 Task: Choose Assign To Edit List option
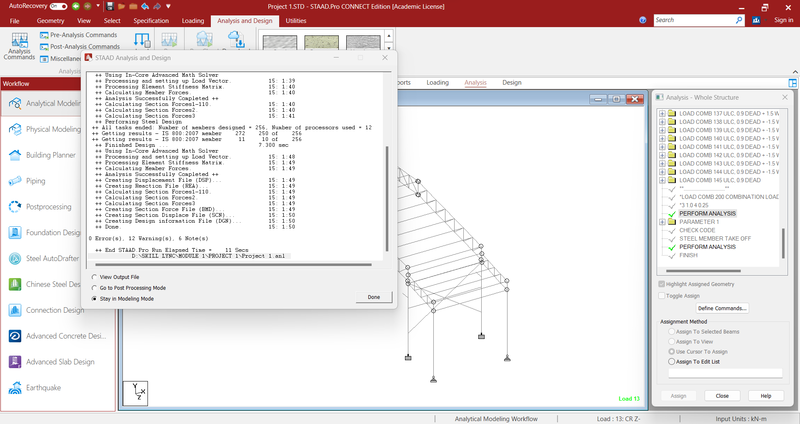click(x=671, y=361)
